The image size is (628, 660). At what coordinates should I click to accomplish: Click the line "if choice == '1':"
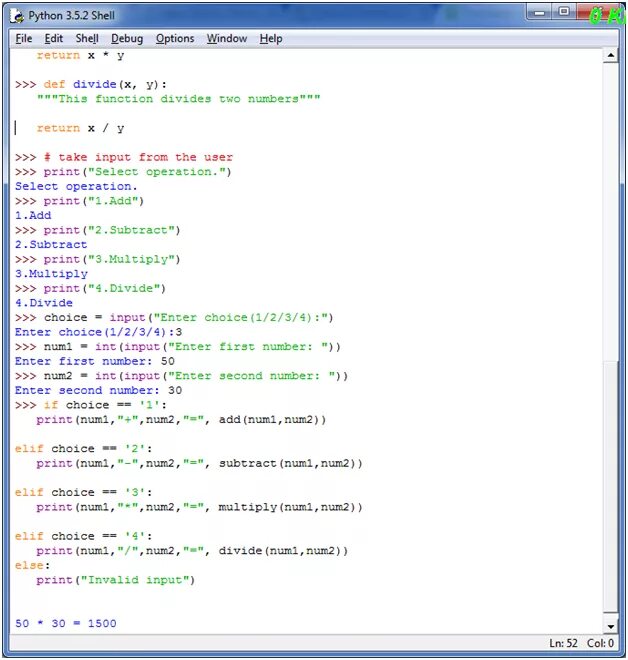105,405
